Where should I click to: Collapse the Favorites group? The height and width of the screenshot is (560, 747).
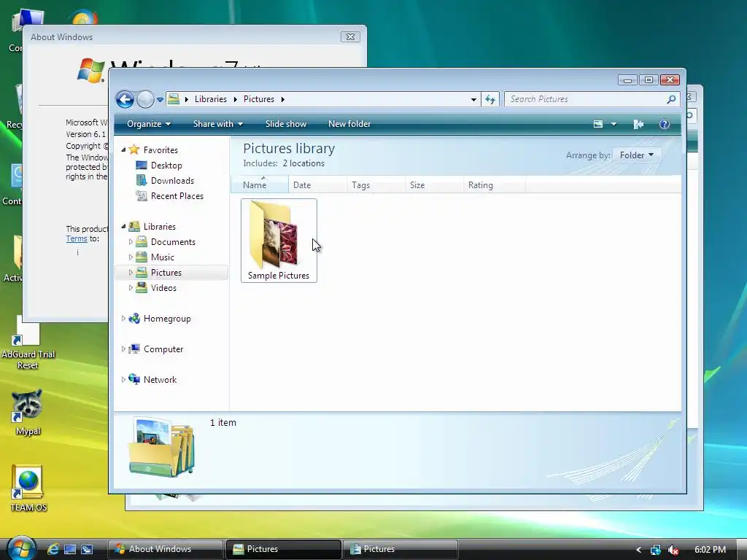click(123, 149)
